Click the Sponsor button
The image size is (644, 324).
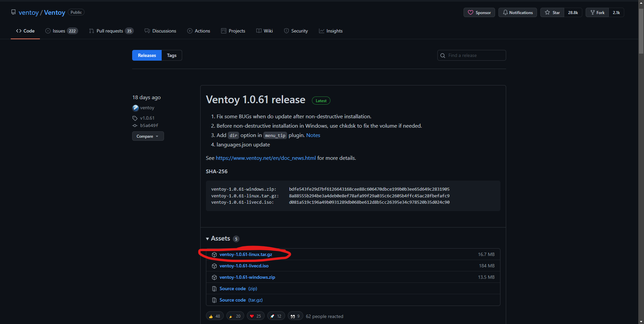coord(479,12)
